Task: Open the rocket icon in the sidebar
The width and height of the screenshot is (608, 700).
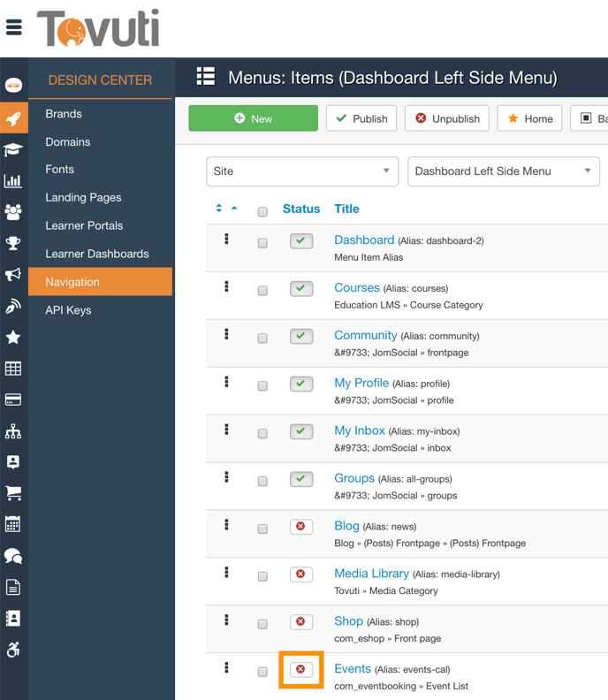Action: [13, 119]
